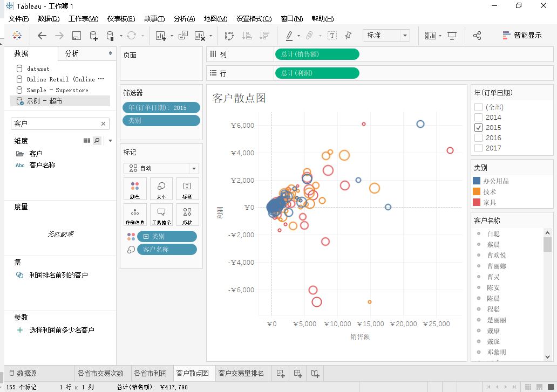This screenshot has width=557, height=392.
Task: Expand the clear sheet dropdown arrow
Action: pos(210,36)
